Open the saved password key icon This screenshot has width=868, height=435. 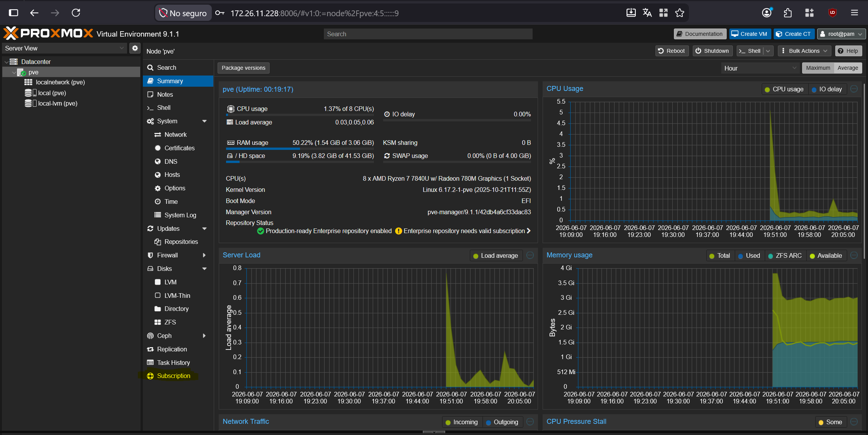pos(220,13)
